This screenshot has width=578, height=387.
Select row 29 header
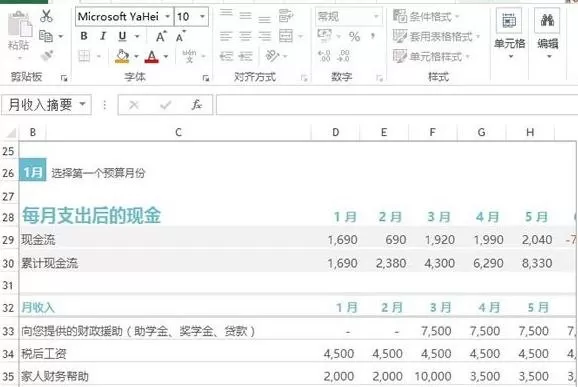point(8,240)
